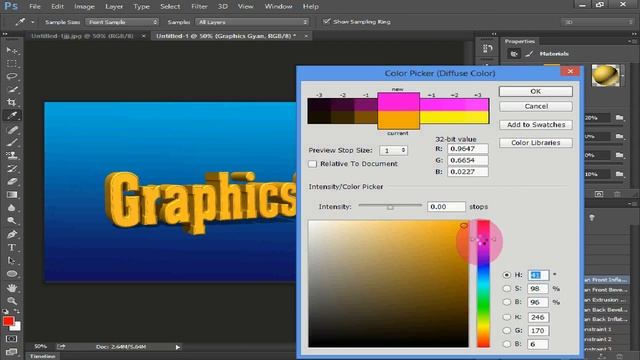
Task: Select the Pen tool
Action: tap(11, 234)
